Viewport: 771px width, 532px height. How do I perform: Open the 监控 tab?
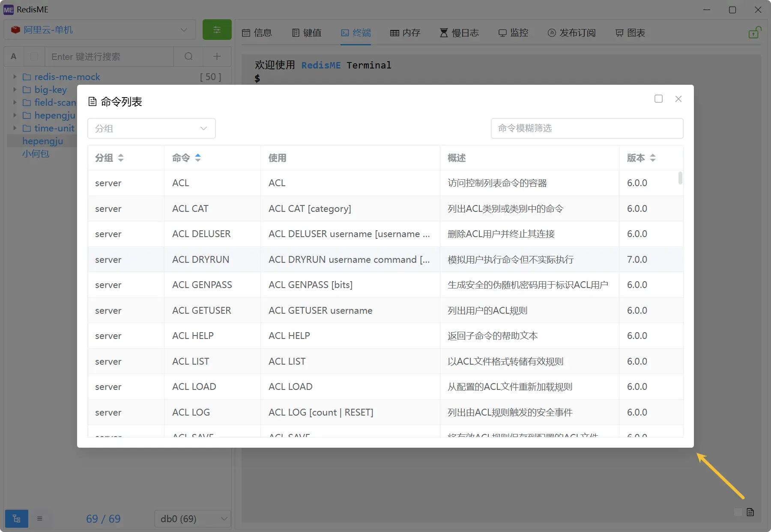[513, 33]
